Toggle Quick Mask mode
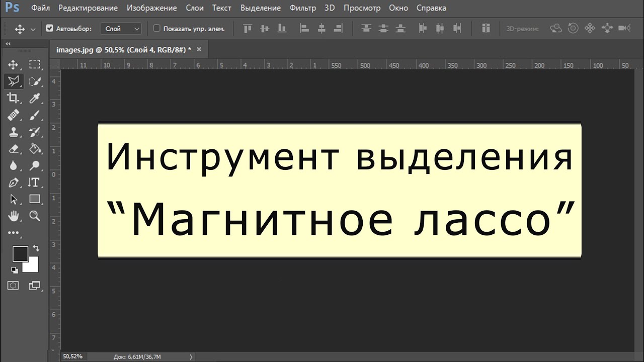This screenshot has height=362, width=644. coord(13,286)
